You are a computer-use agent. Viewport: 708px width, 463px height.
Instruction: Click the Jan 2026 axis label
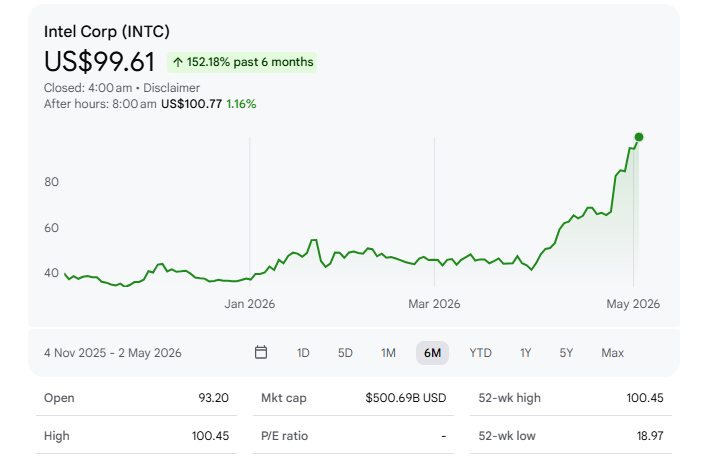250,304
